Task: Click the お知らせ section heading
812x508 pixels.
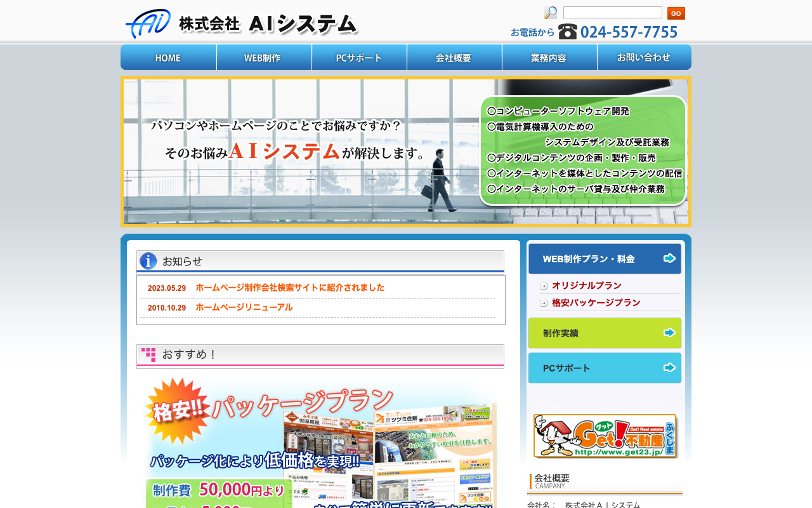Action: tap(320, 262)
